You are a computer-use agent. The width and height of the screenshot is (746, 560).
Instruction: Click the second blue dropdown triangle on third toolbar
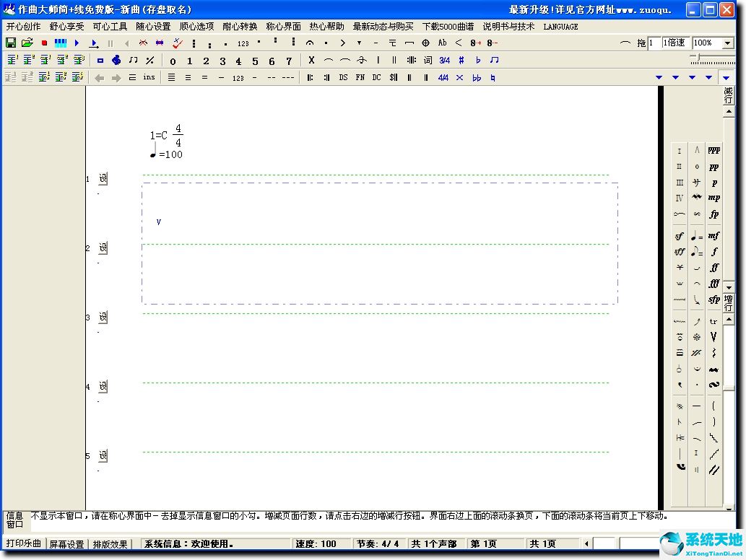[x=675, y=77]
